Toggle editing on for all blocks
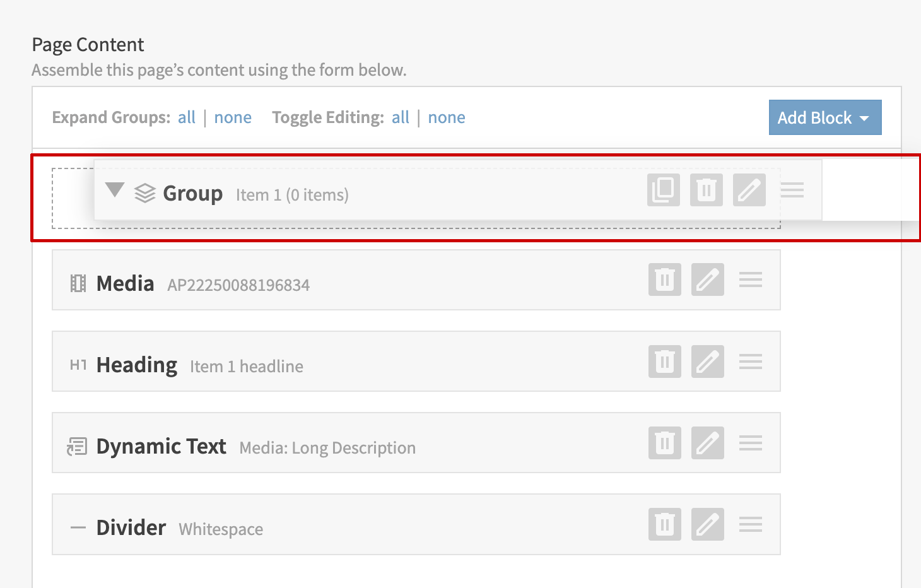The height and width of the screenshot is (588, 921). [400, 118]
